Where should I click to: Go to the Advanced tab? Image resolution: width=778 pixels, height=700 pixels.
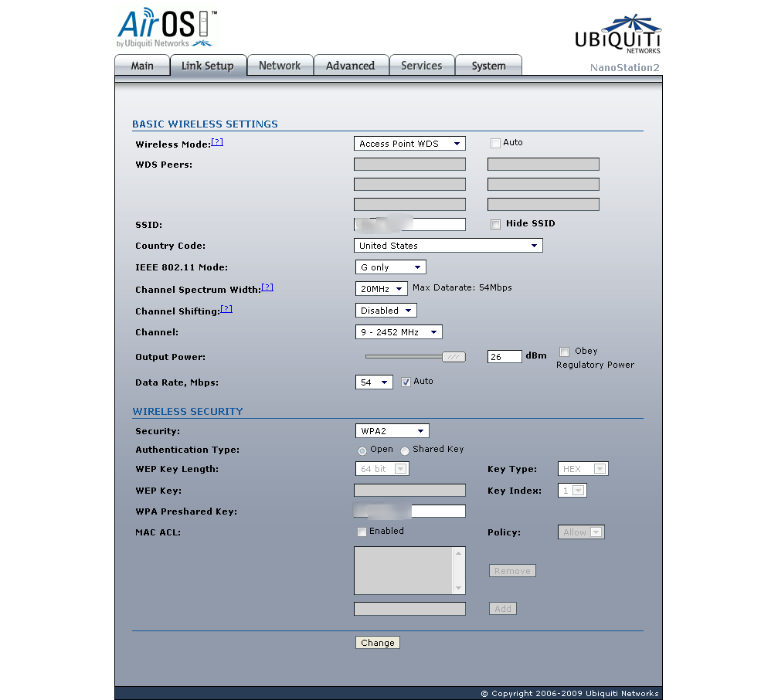(x=350, y=66)
